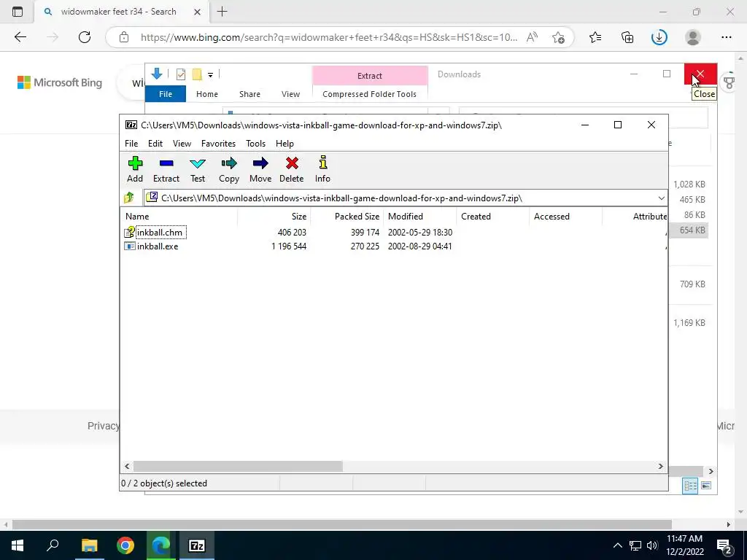Add this page to favorites star icon

558,37
